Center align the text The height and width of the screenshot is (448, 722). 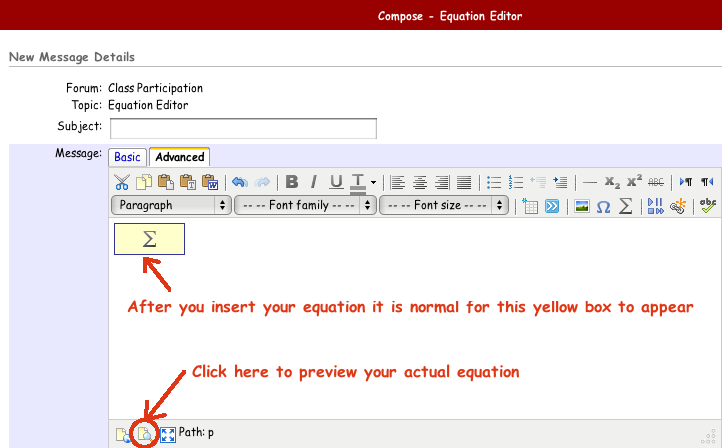point(419,183)
